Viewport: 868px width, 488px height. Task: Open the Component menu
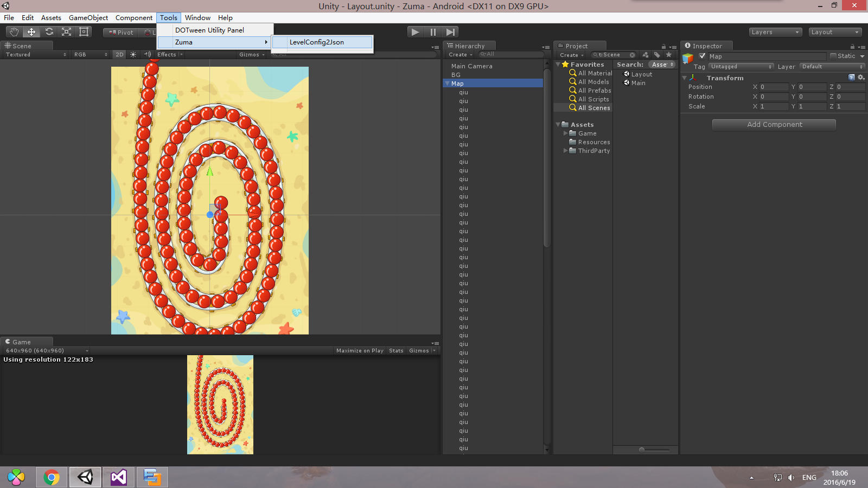click(x=134, y=18)
